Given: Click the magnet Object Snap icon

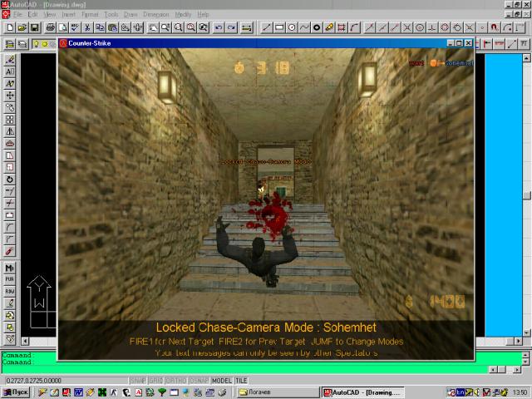Looking at the screenshot, I should click(495, 27).
